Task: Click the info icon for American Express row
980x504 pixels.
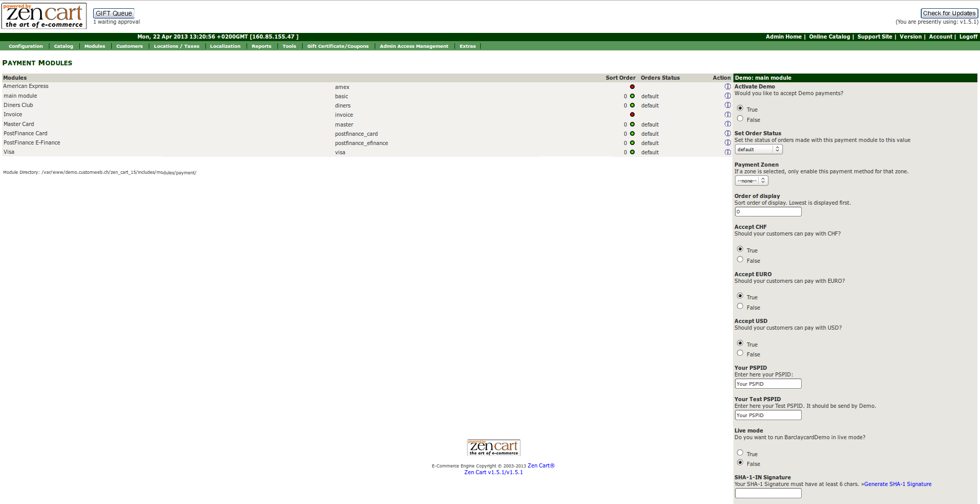Action: [727, 86]
